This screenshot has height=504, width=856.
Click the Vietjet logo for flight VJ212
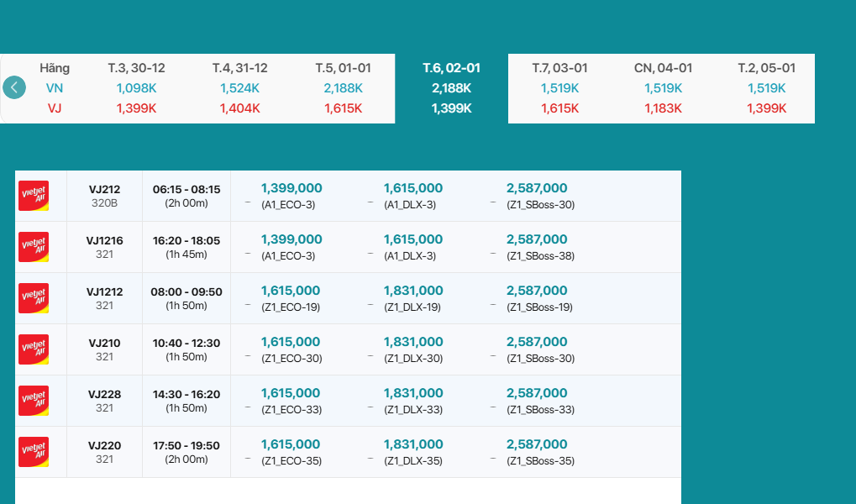(x=34, y=196)
